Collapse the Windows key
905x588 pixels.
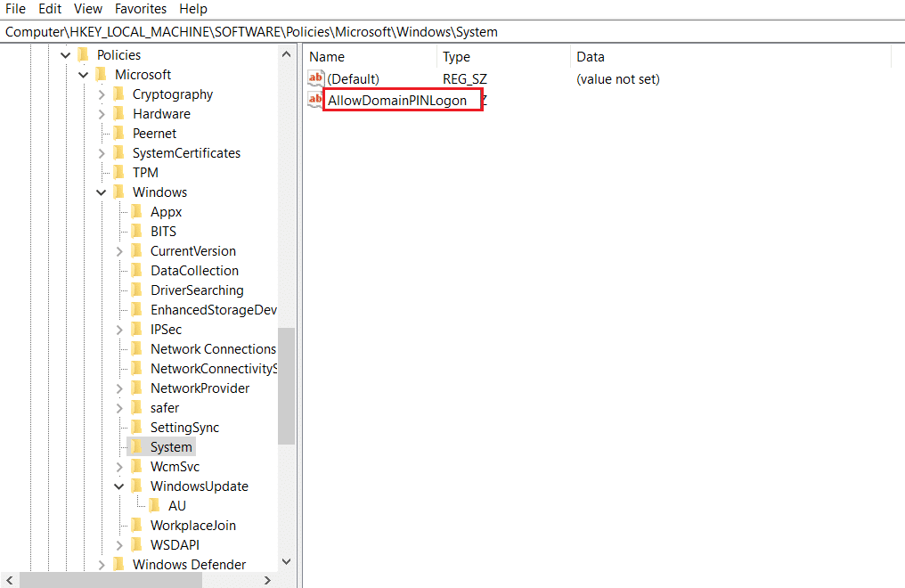coord(101,192)
